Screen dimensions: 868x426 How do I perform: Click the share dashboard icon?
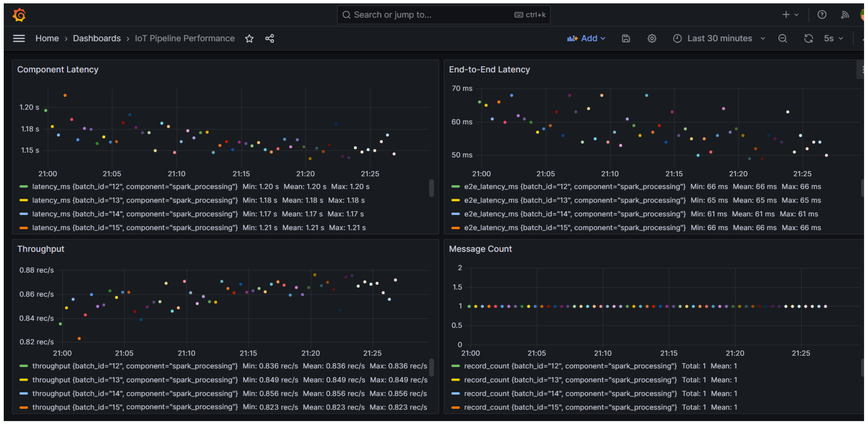click(x=270, y=39)
